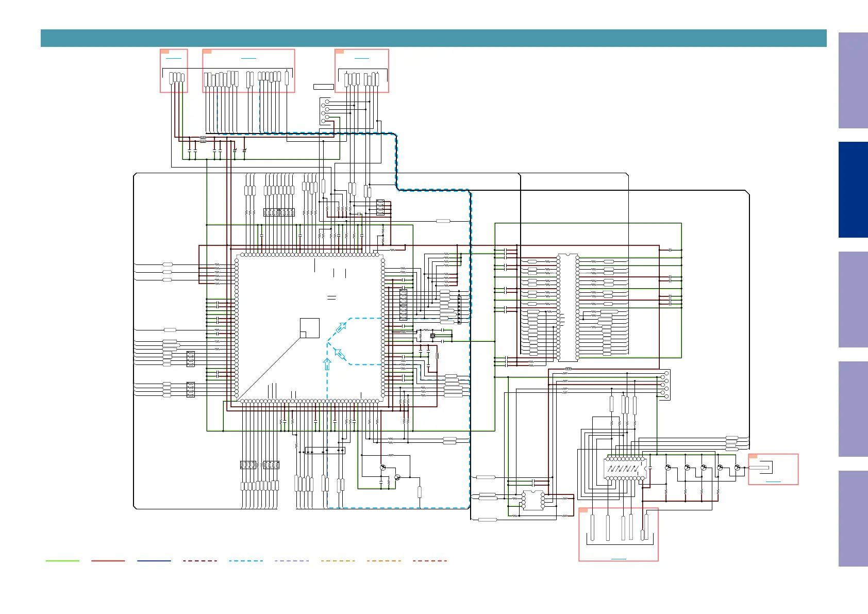Click the solid green line in the bottom legend
The width and height of the screenshot is (868, 614).
(62, 561)
